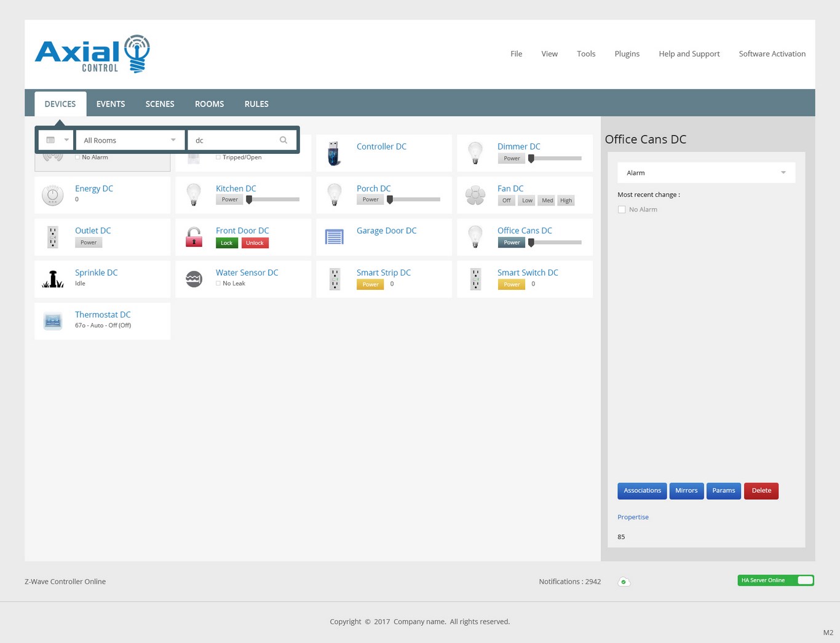Screen dimensions: 840x643
Task: Click the Garage Door DC icon
Action: 334,237
